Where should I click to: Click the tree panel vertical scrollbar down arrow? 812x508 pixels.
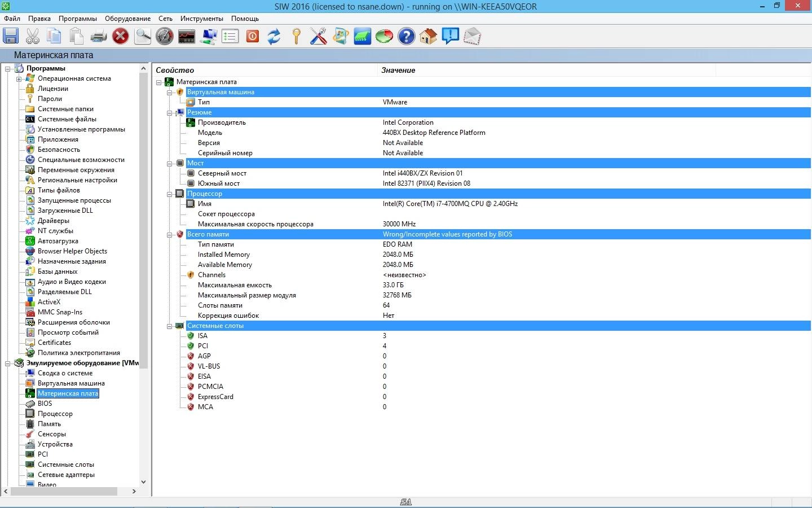(x=143, y=481)
